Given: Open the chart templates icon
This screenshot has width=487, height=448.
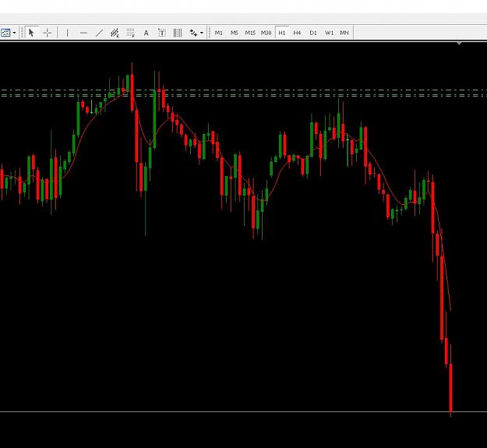Looking at the screenshot, I should point(5,33).
